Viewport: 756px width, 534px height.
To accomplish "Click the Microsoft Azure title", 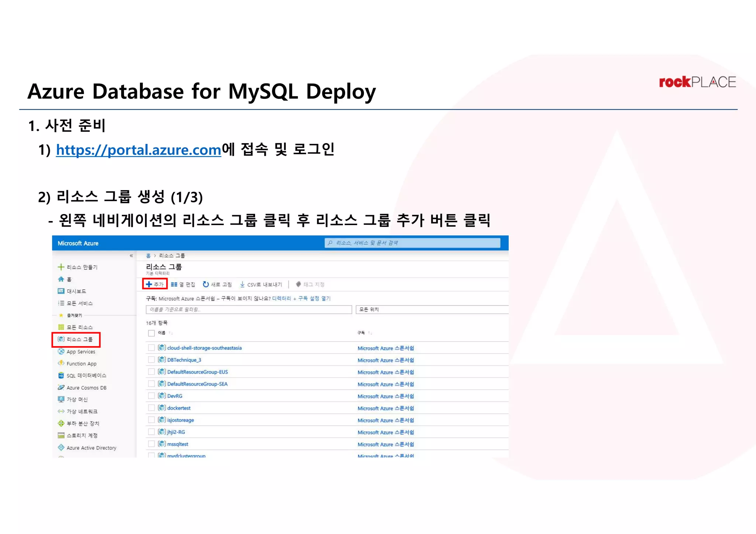I will coord(78,243).
